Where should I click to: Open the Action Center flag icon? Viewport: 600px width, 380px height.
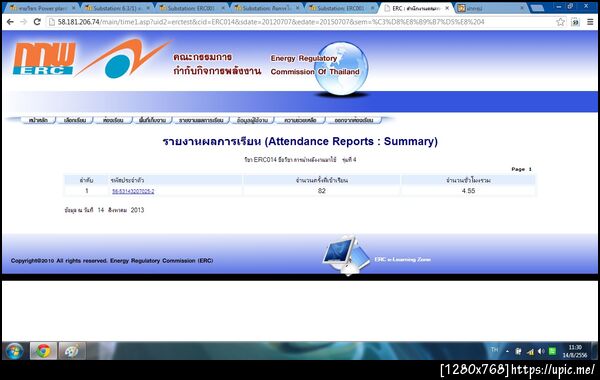pyautogui.click(x=518, y=351)
